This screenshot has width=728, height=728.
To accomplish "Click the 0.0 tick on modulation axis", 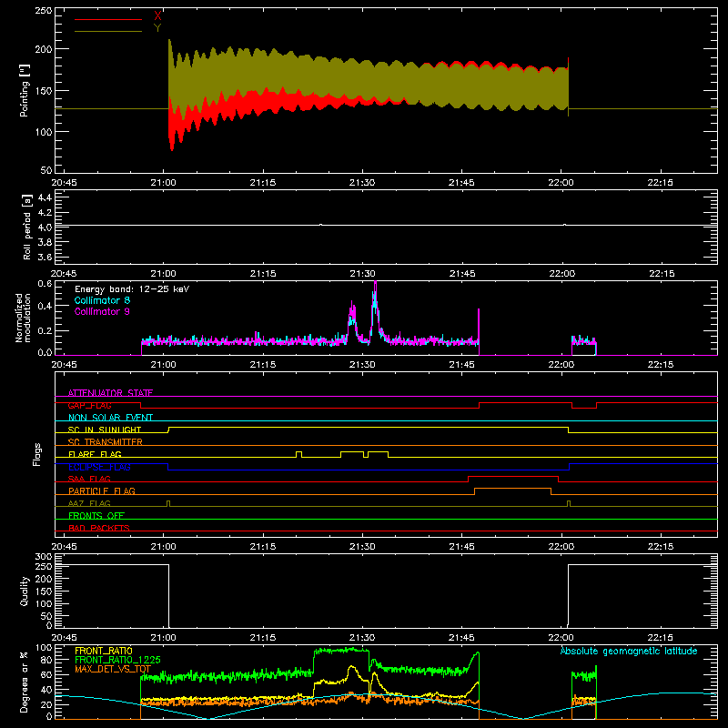I will click(x=45, y=352).
